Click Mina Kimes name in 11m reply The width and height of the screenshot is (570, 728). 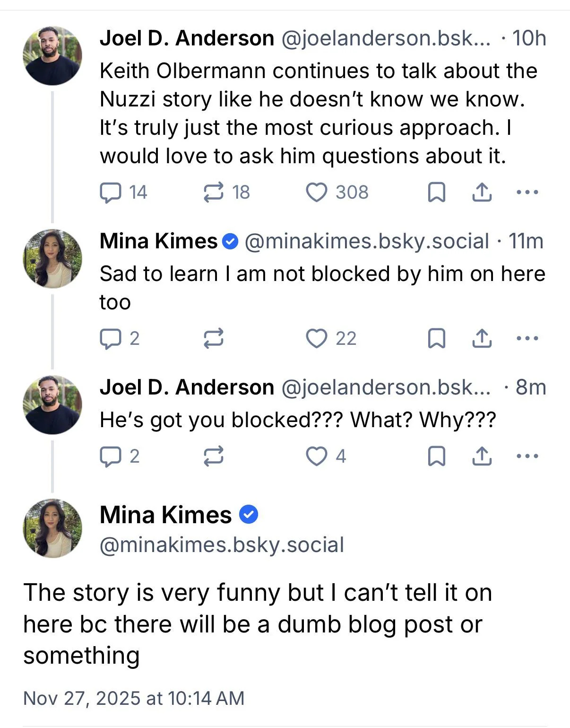click(x=158, y=241)
